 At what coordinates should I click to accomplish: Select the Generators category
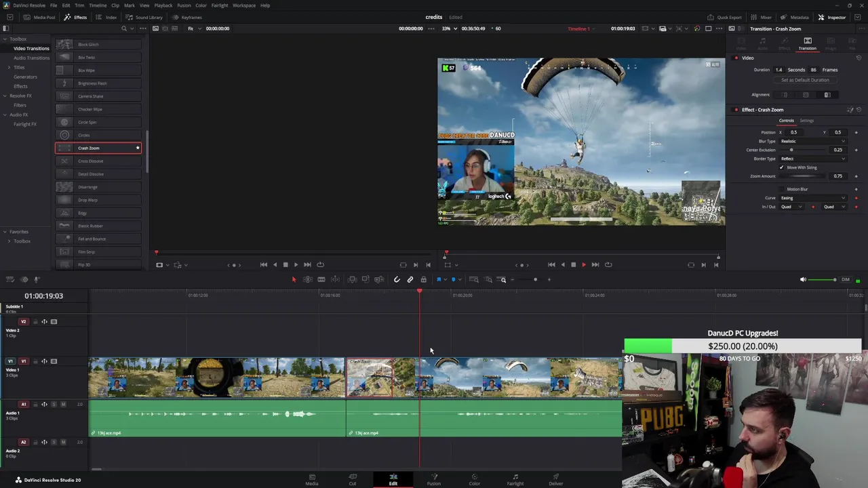(x=25, y=77)
